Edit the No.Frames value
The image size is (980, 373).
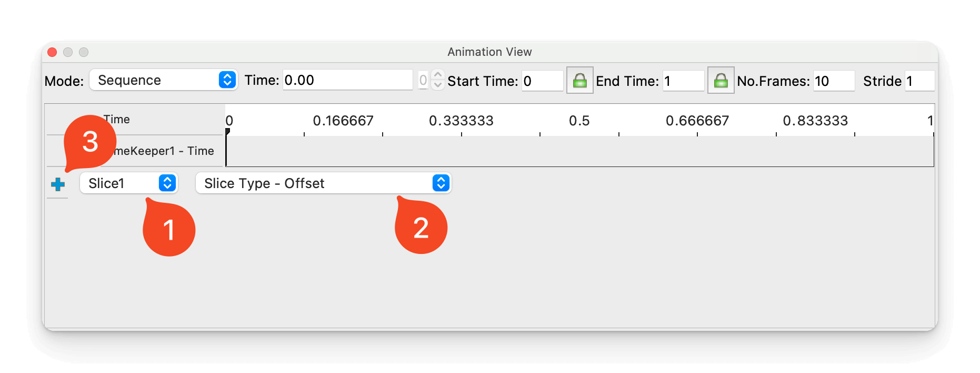coord(833,81)
